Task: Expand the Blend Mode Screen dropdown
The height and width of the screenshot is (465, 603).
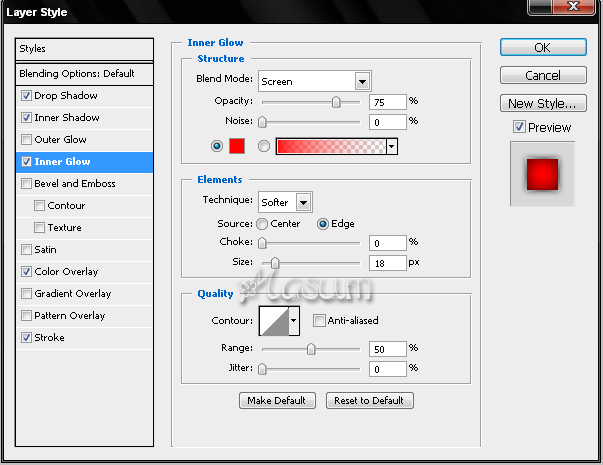Action: (x=362, y=82)
